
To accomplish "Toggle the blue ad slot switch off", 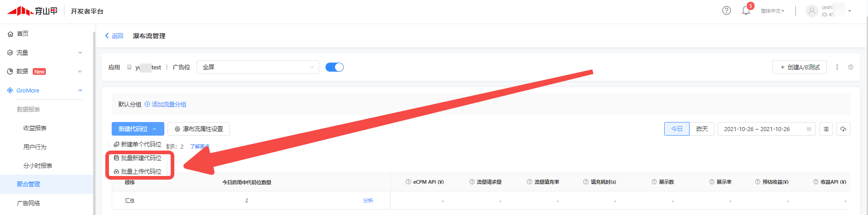I will tap(335, 67).
